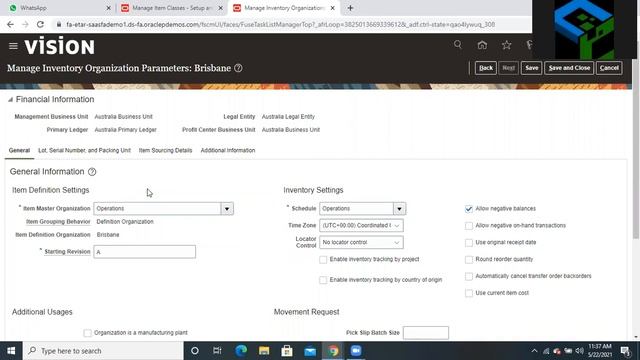The width and height of the screenshot is (640, 360).
Task: Open help icon next to General Information
Action: [92, 172]
